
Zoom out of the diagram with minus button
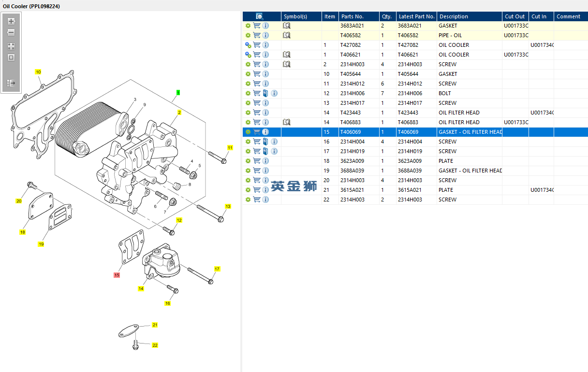[x=11, y=32]
